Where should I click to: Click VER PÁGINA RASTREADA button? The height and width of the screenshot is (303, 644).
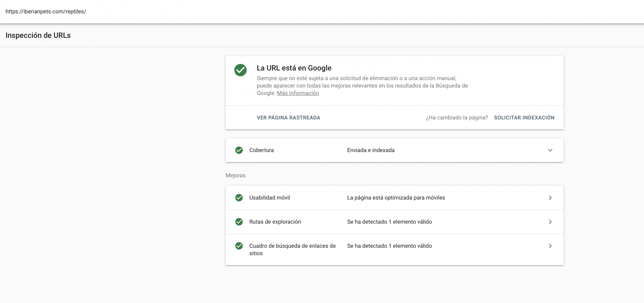tap(288, 118)
